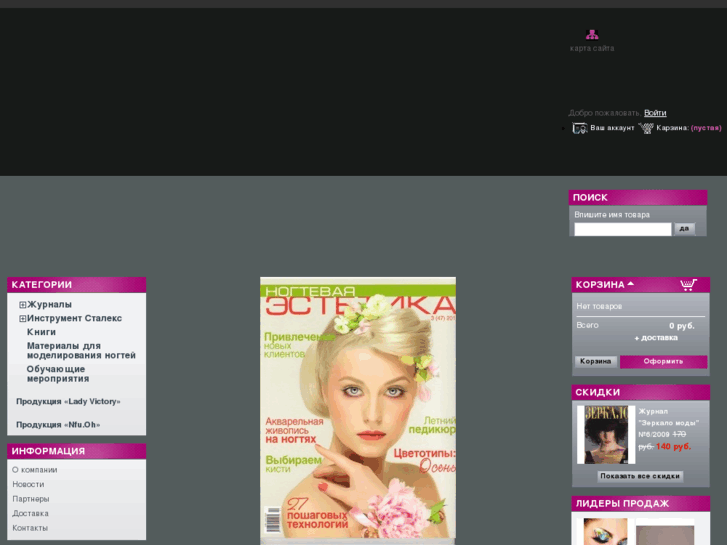This screenshot has height=545, width=727.
Task: Click the 'карта сайта' link
Action: click(592, 48)
